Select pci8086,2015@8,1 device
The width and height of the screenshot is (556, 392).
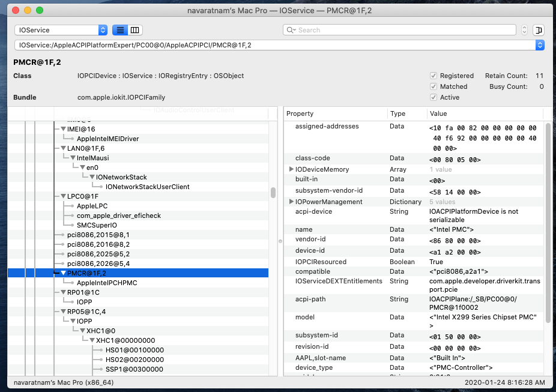tap(98, 235)
